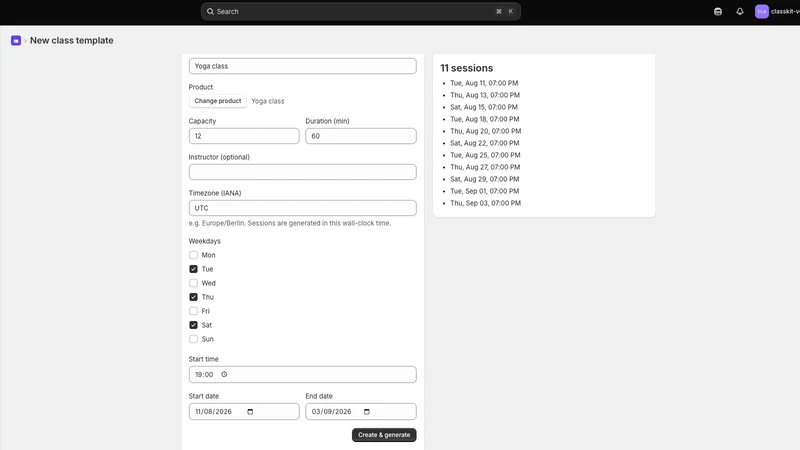Viewport: 800px width, 450px height.
Task: Enable the Sun weekday checkbox
Action: pos(193,339)
